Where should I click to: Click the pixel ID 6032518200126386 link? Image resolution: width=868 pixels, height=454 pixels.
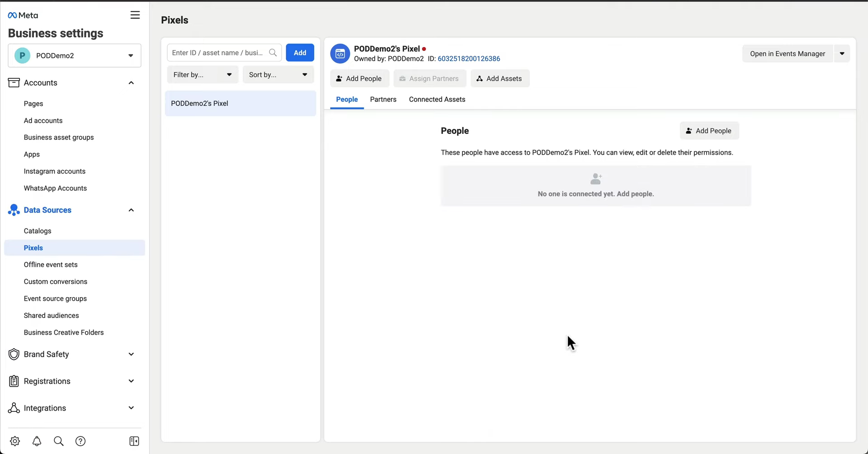pyautogui.click(x=469, y=59)
